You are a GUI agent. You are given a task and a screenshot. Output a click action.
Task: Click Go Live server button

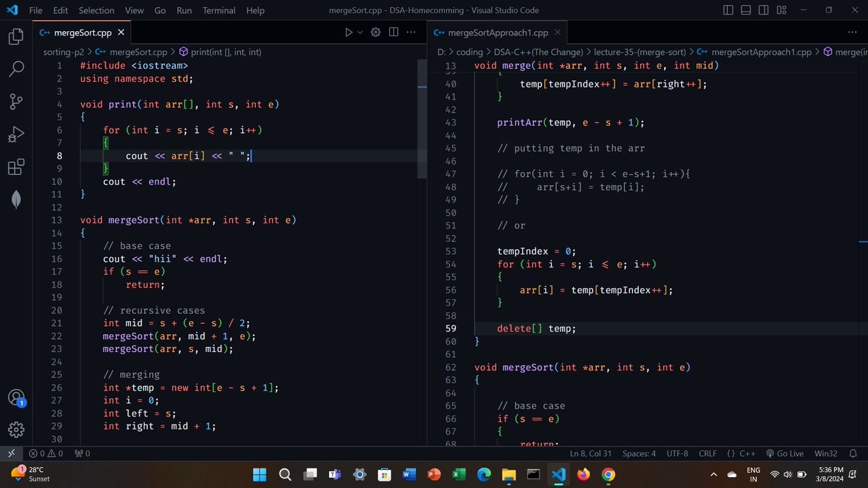coord(784,453)
